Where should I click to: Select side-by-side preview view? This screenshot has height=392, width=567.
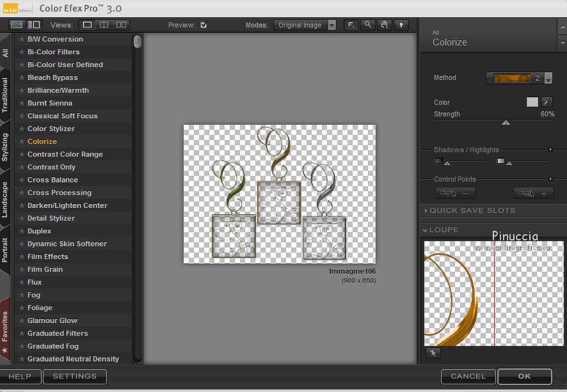[x=121, y=25]
